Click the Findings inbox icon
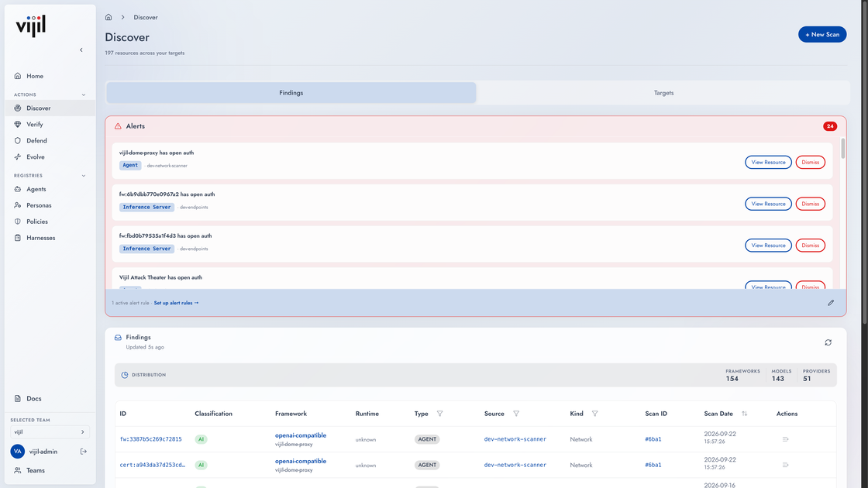The image size is (868, 488). (x=118, y=338)
